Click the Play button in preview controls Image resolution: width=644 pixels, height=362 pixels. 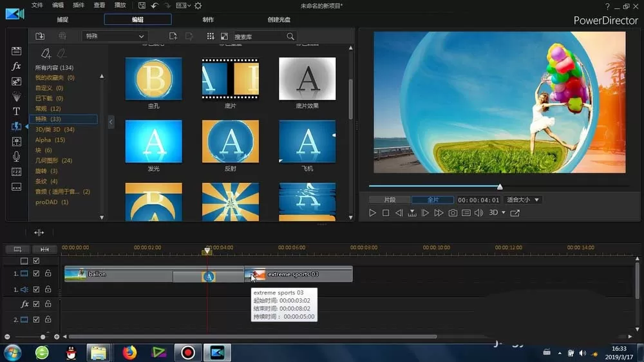tap(372, 213)
